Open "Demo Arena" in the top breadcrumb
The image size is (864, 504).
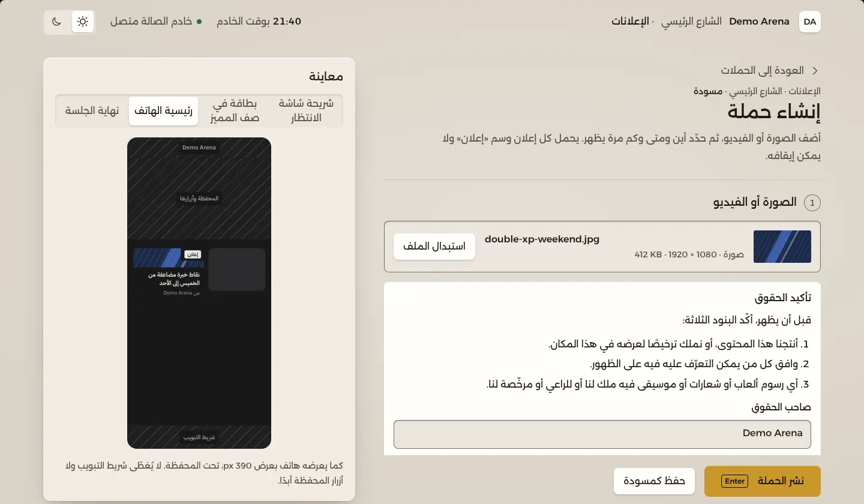pyautogui.click(x=759, y=22)
